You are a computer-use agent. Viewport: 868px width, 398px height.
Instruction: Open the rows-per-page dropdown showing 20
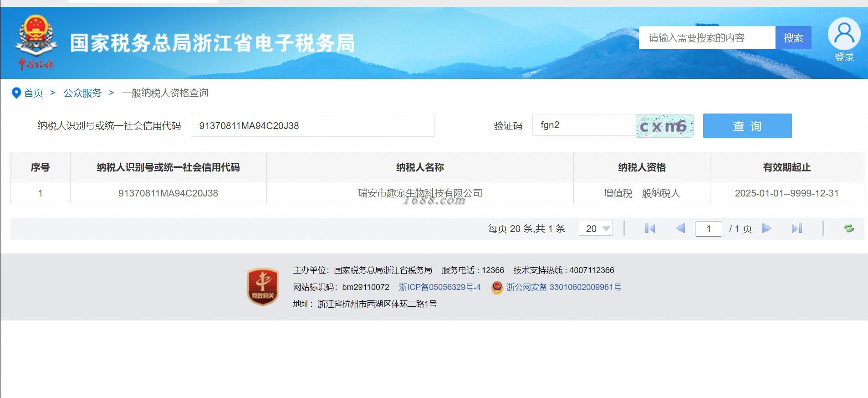tap(596, 228)
